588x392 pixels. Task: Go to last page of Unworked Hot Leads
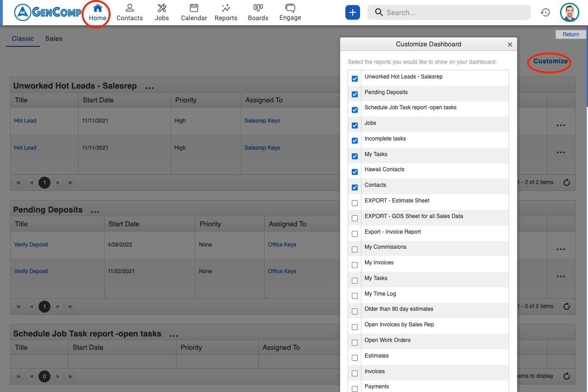pyautogui.click(x=71, y=183)
